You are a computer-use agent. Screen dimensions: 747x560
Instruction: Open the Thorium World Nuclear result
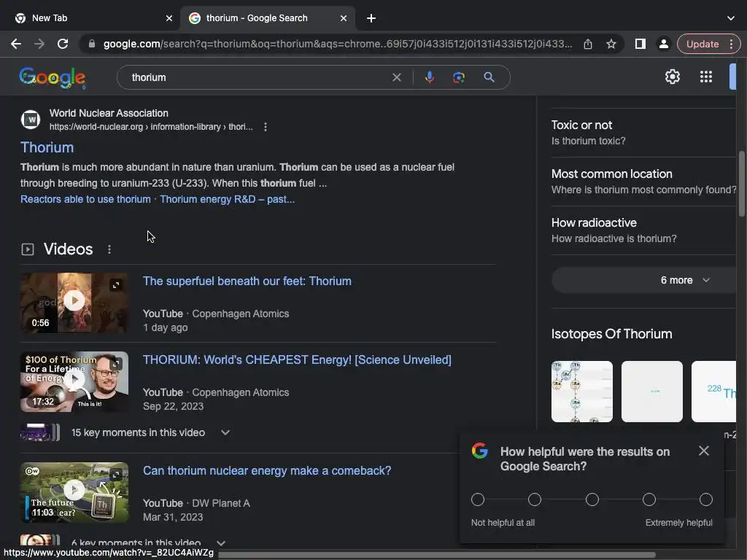47,147
